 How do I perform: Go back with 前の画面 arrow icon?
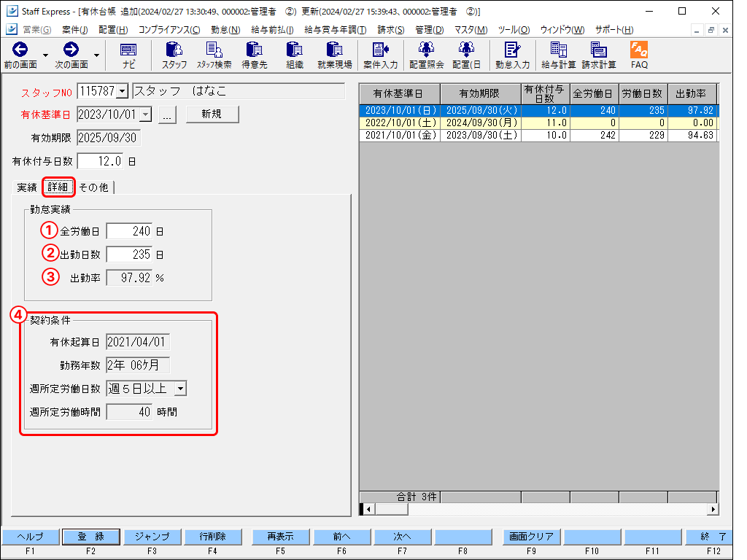[20, 50]
